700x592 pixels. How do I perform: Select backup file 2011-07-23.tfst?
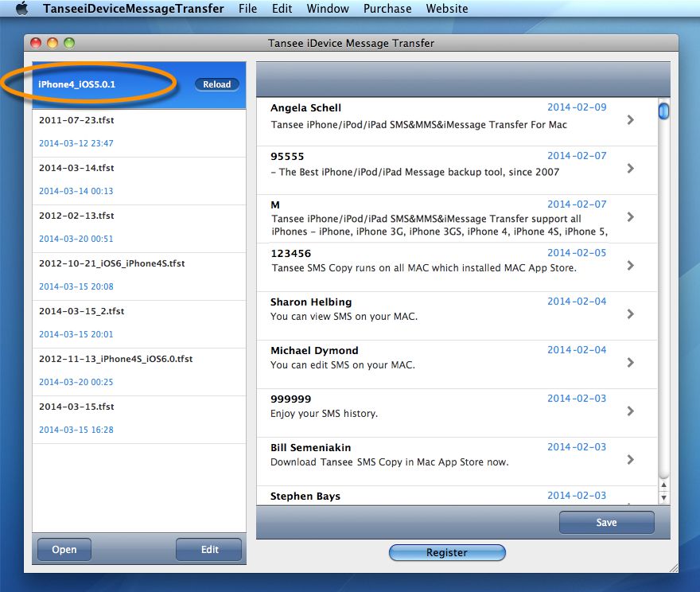[x=139, y=133]
